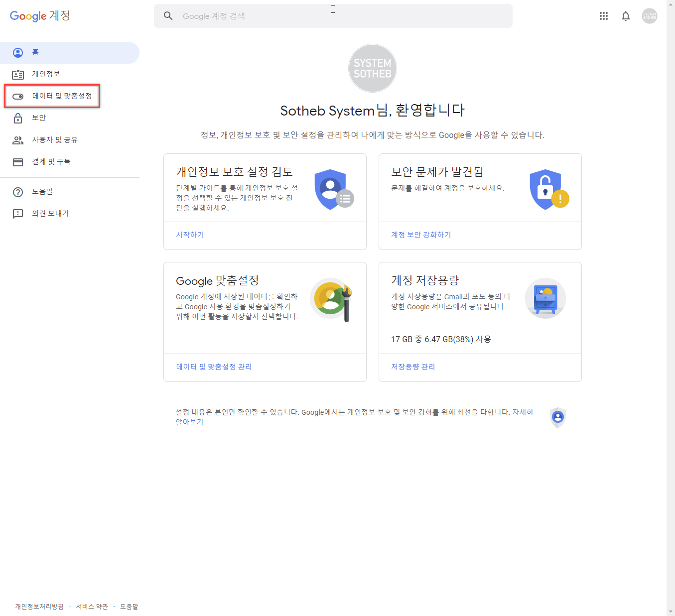Open 데이터 및 맞춤설정 in sidebar
The image size is (675, 616).
pyautogui.click(x=62, y=96)
